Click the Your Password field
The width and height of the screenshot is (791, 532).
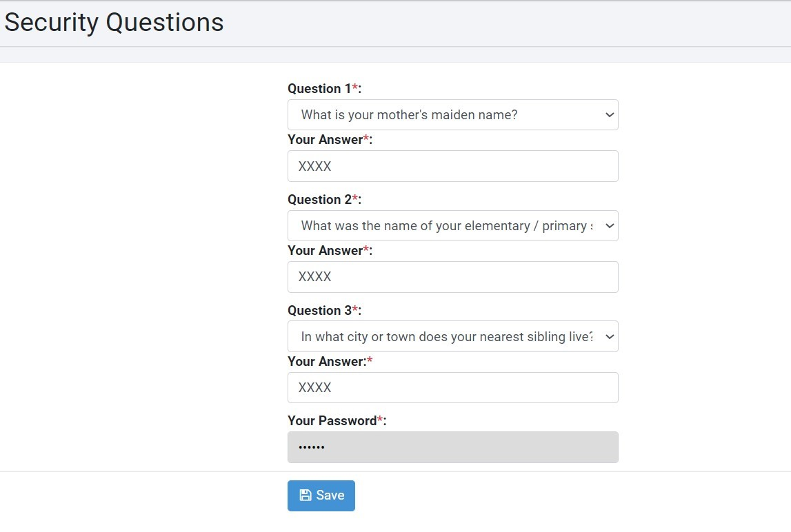[x=453, y=447]
